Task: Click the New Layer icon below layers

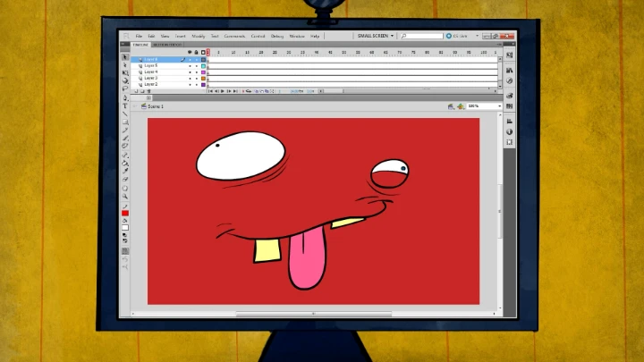Action: tap(136, 91)
